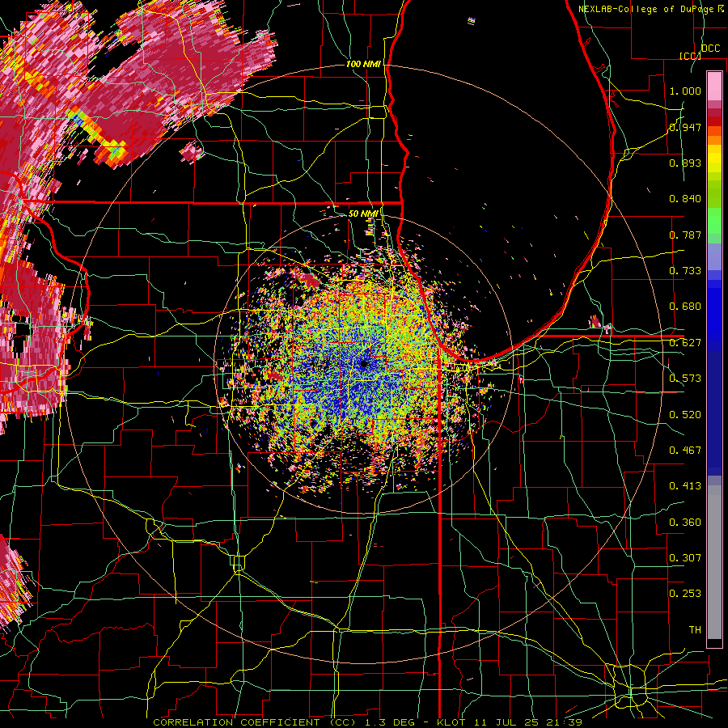Click the 50 NMI range ring label

click(x=363, y=214)
